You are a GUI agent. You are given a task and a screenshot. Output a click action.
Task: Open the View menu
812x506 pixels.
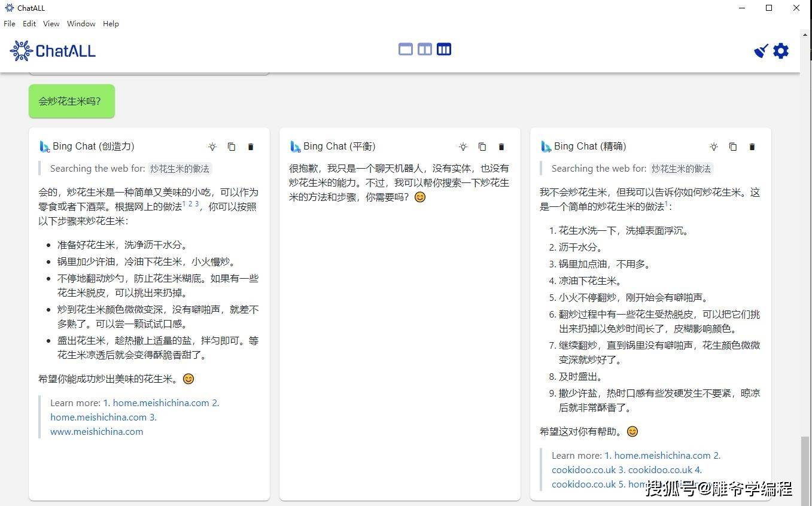(x=51, y=23)
